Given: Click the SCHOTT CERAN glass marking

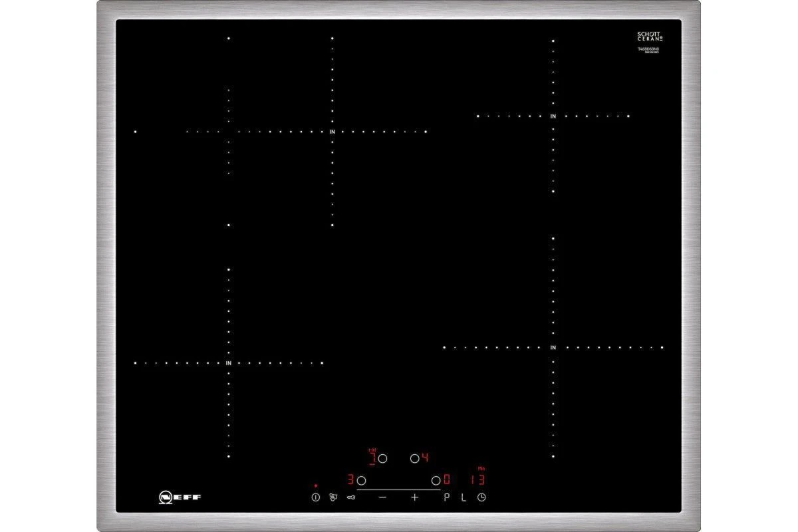Looking at the screenshot, I should point(650,37).
